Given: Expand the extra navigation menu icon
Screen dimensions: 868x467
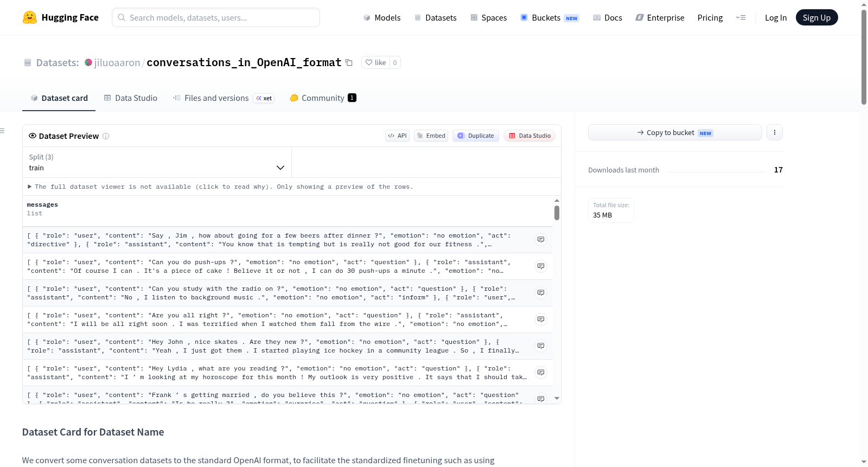Looking at the screenshot, I should (x=741, y=17).
